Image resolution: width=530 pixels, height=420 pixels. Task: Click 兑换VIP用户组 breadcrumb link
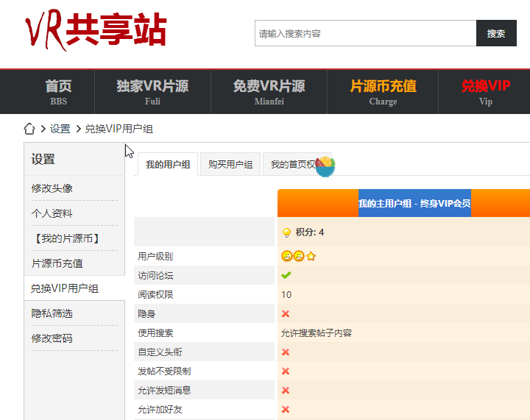[x=119, y=129]
